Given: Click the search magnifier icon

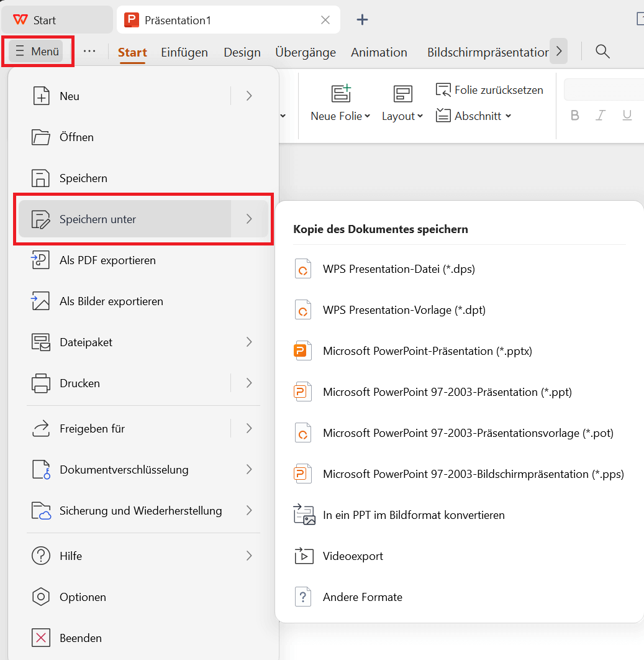Looking at the screenshot, I should (x=602, y=52).
